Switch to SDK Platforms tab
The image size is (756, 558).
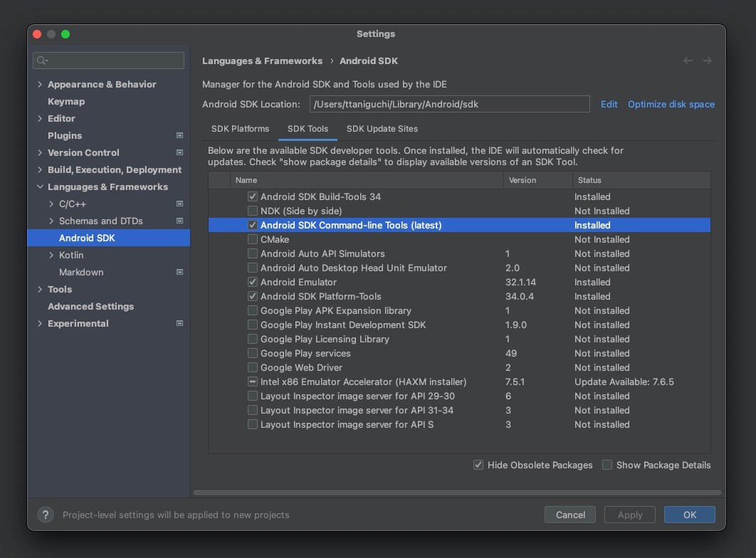point(240,129)
